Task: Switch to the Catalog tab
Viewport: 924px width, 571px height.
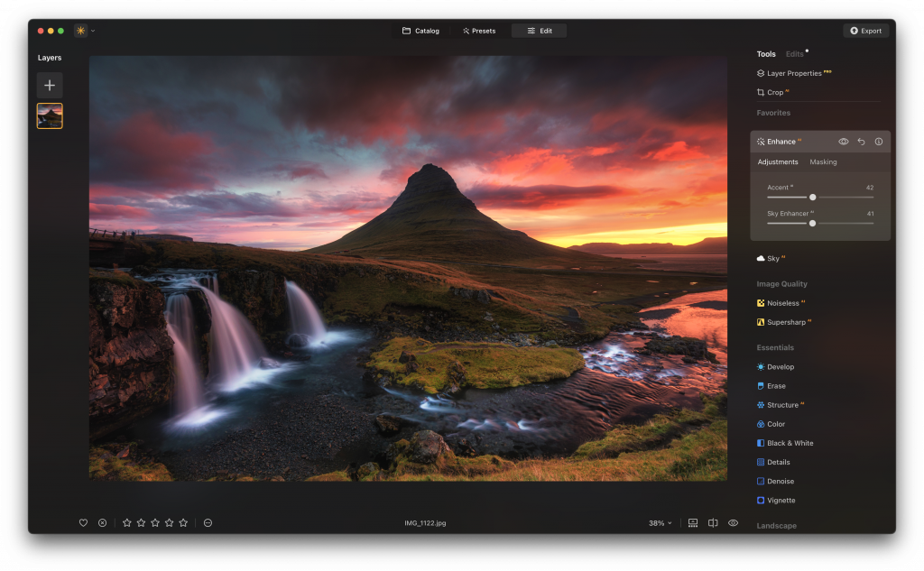Action: point(420,31)
